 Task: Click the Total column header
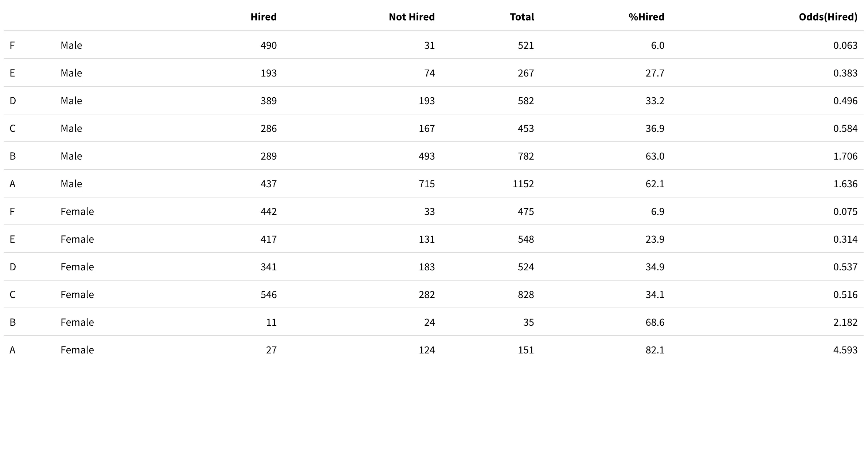click(522, 17)
